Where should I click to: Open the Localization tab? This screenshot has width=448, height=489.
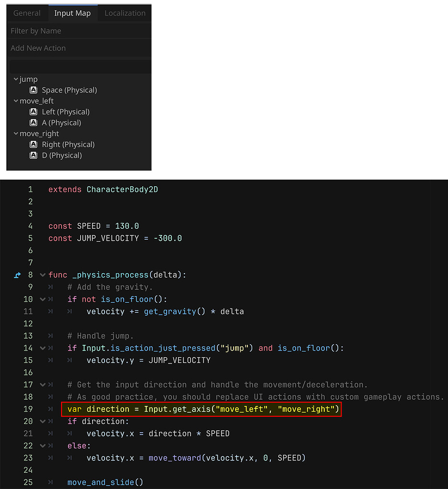tap(124, 13)
